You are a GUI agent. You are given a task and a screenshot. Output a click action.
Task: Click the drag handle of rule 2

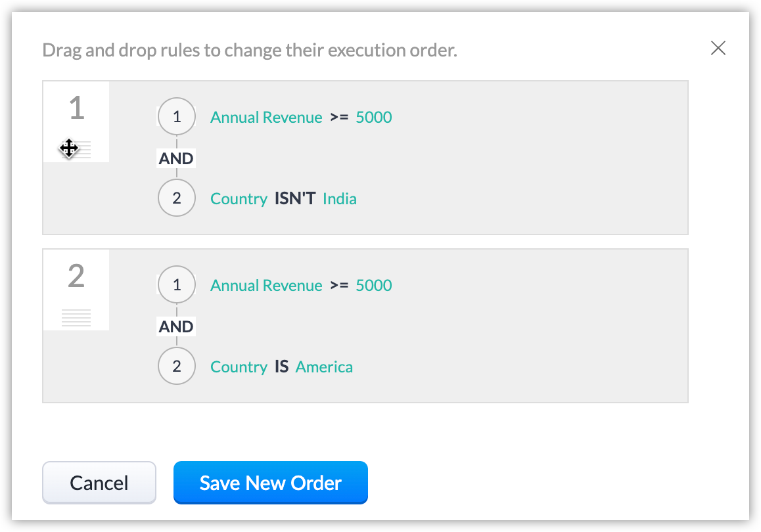[x=76, y=318]
